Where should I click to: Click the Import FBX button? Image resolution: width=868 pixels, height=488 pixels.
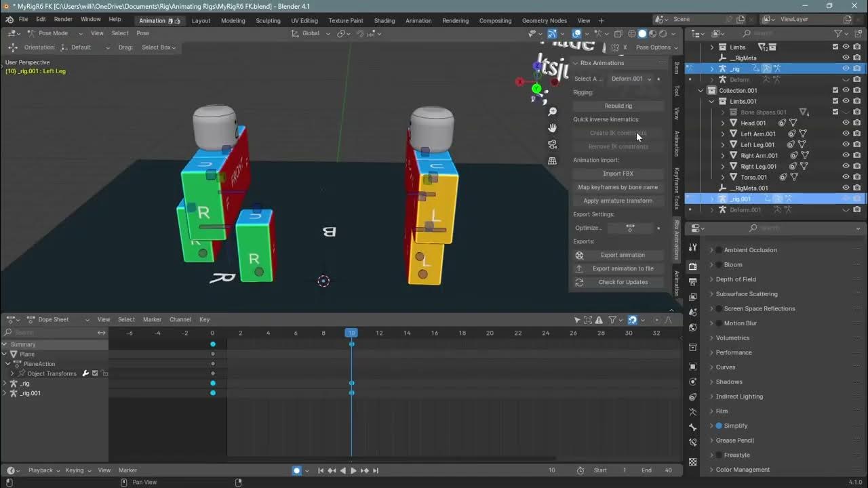pyautogui.click(x=618, y=174)
